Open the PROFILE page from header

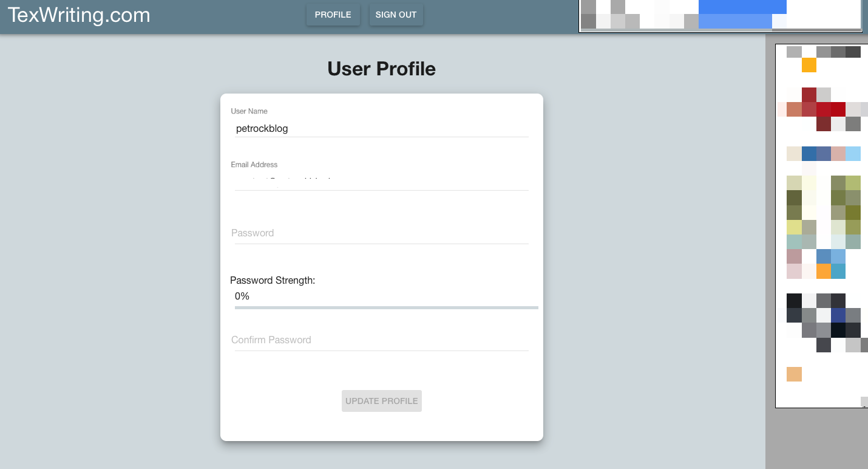click(x=333, y=15)
